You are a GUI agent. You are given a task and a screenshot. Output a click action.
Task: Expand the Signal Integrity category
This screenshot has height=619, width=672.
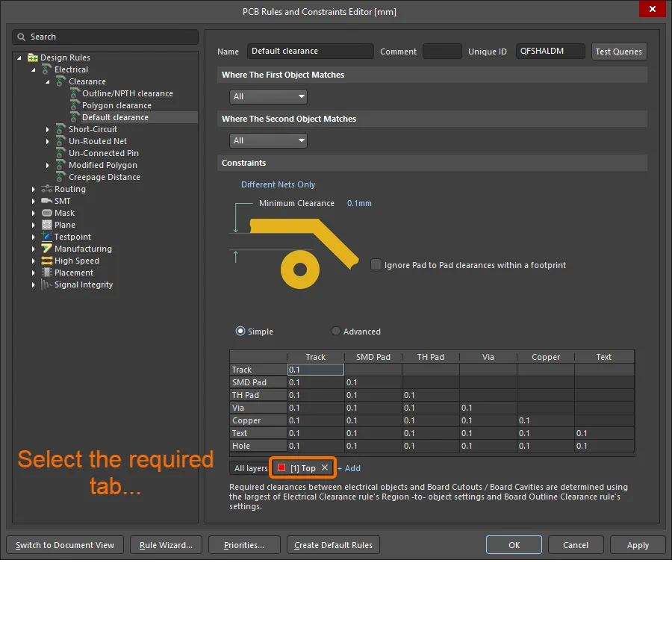coord(34,284)
